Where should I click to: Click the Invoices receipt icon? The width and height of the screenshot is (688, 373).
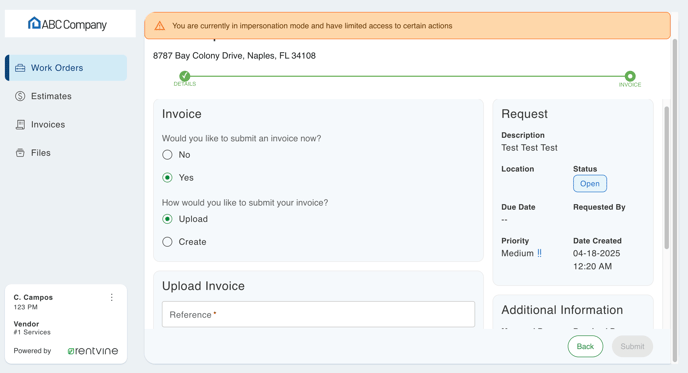[20, 125]
